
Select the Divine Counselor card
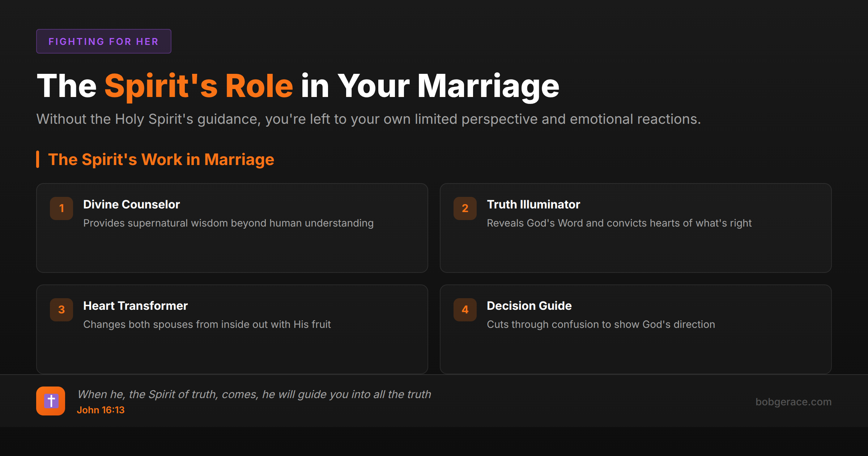pos(231,228)
